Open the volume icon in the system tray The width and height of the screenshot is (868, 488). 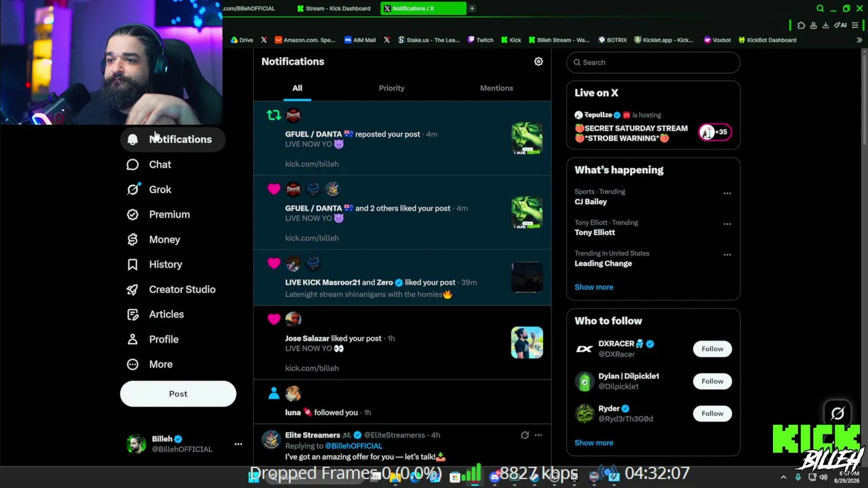point(823,477)
